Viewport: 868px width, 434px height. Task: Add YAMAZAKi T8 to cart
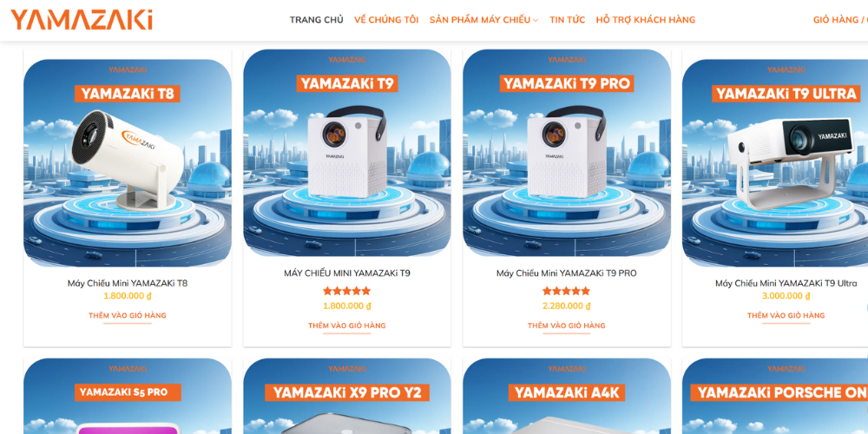(x=128, y=316)
